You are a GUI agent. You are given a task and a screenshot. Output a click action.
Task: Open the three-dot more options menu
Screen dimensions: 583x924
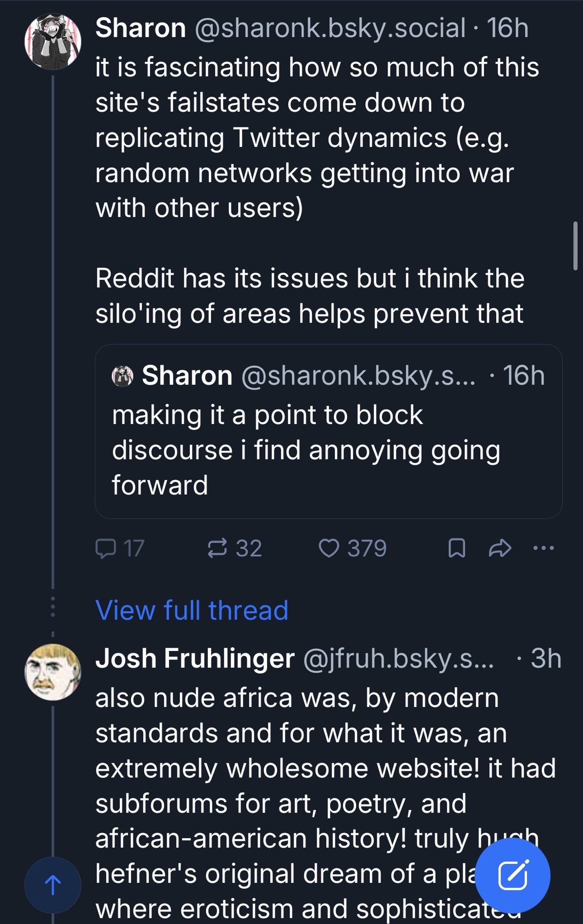click(x=543, y=548)
